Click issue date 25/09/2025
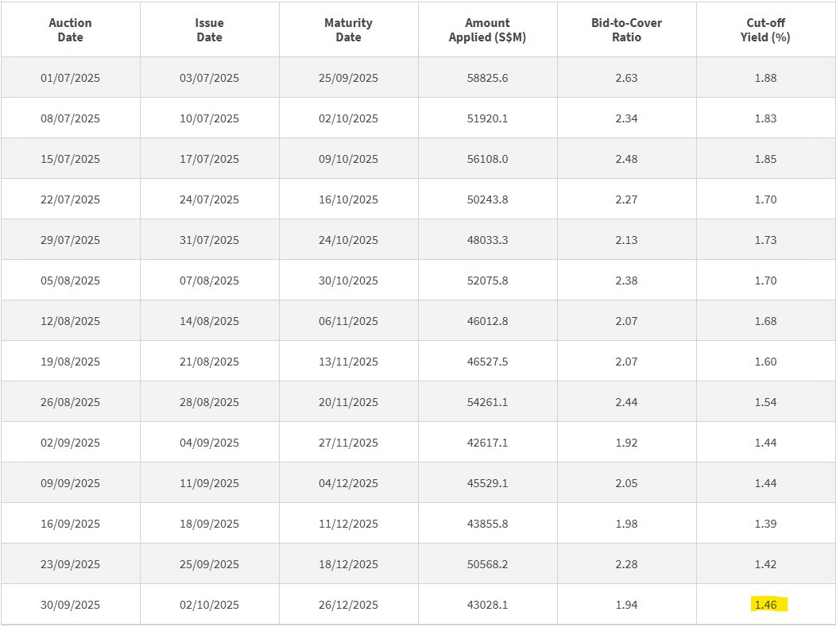Image resolution: width=840 pixels, height=627 pixels. [x=209, y=564]
